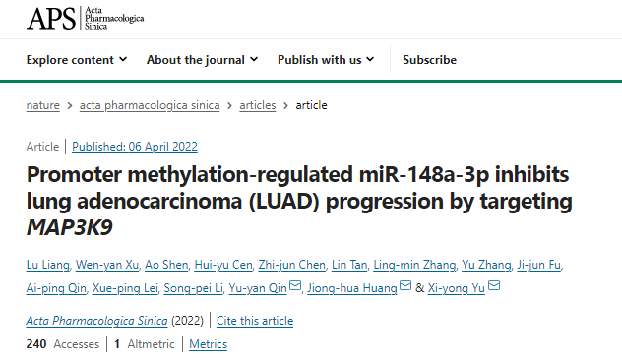The height and width of the screenshot is (364, 622).
Task: Click the envelope icon next to Jiong-hua Huang
Action: click(x=405, y=285)
